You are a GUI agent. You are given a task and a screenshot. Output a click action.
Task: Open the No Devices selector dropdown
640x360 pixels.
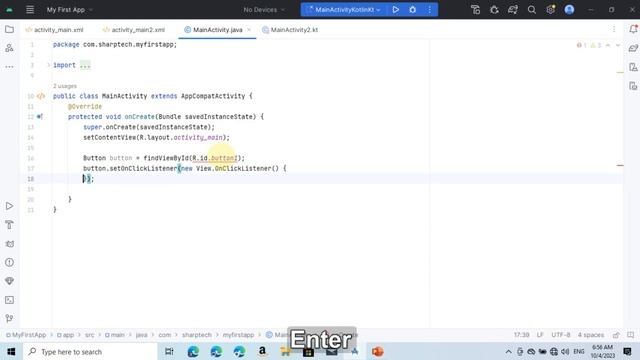pyautogui.click(x=264, y=9)
